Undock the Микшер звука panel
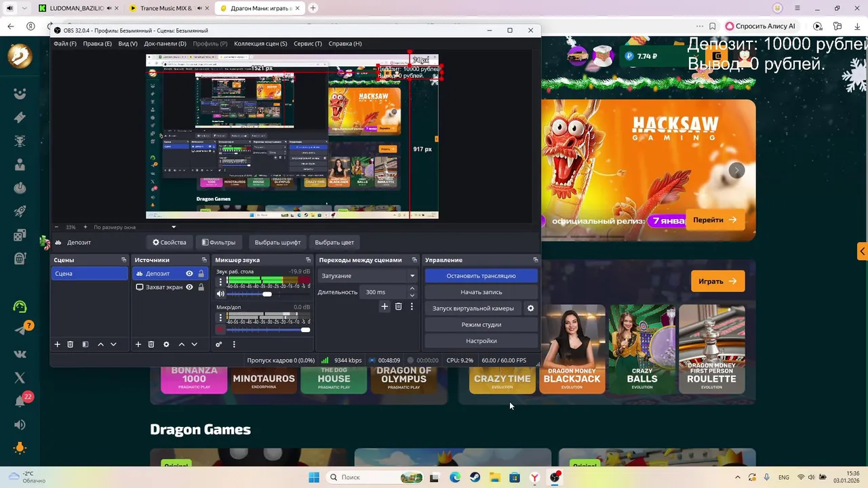The image size is (868, 488). (x=309, y=260)
